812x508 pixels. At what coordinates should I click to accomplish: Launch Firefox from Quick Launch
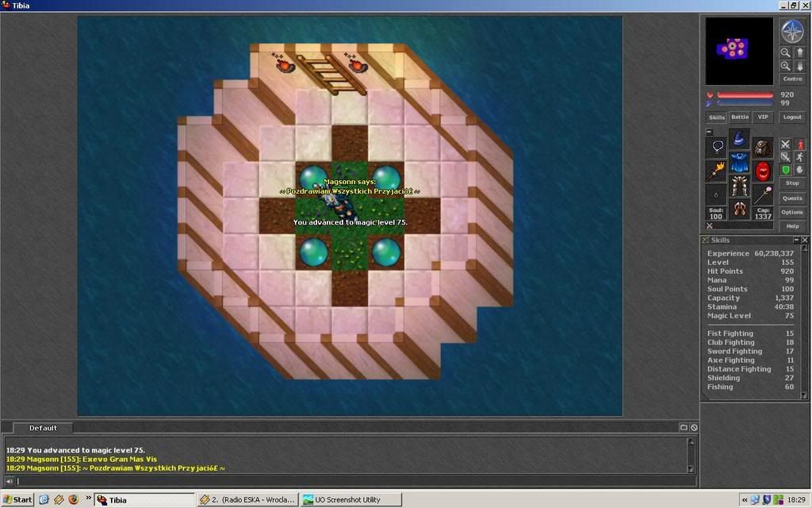(74, 500)
